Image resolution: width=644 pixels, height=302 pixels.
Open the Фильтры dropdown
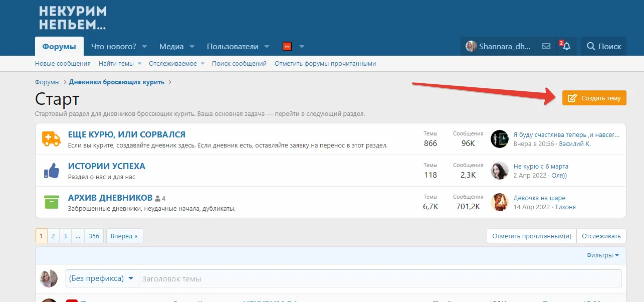[x=602, y=255]
